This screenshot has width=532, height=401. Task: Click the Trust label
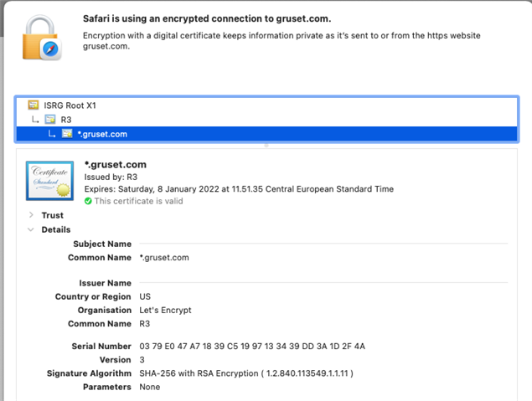pos(52,215)
